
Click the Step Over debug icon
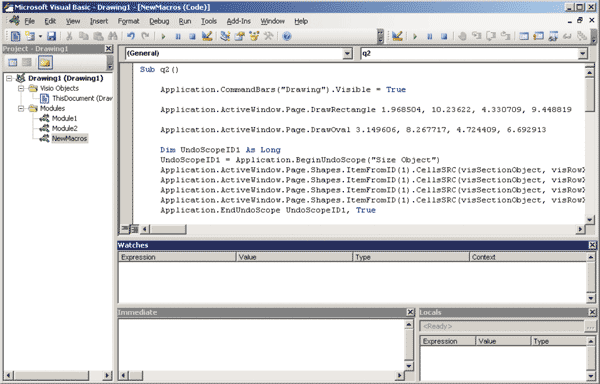pyautogui.click(x=491, y=36)
